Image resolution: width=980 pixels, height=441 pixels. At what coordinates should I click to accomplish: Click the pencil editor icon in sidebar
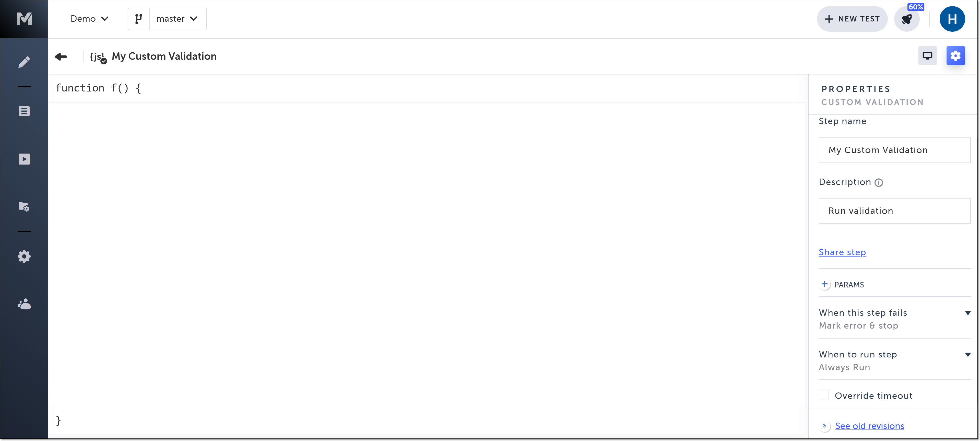click(x=24, y=62)
